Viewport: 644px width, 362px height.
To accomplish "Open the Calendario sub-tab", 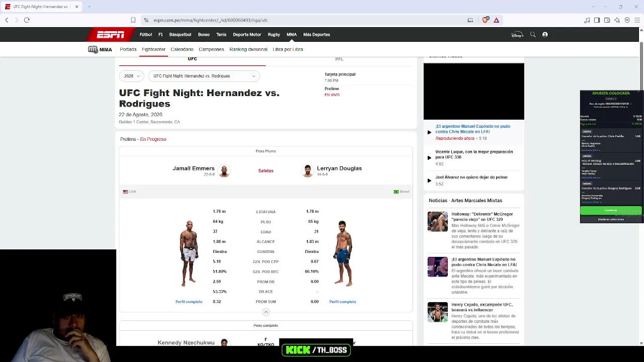I will click(x=182, y=49).
